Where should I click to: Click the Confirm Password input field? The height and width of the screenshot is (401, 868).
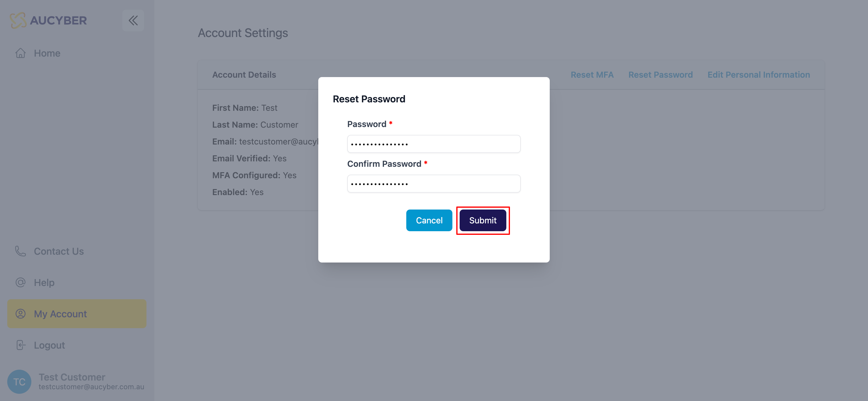(x=434, y=184)
